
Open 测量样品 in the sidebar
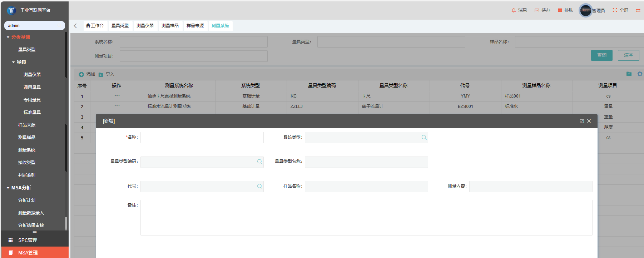point(27,138)
